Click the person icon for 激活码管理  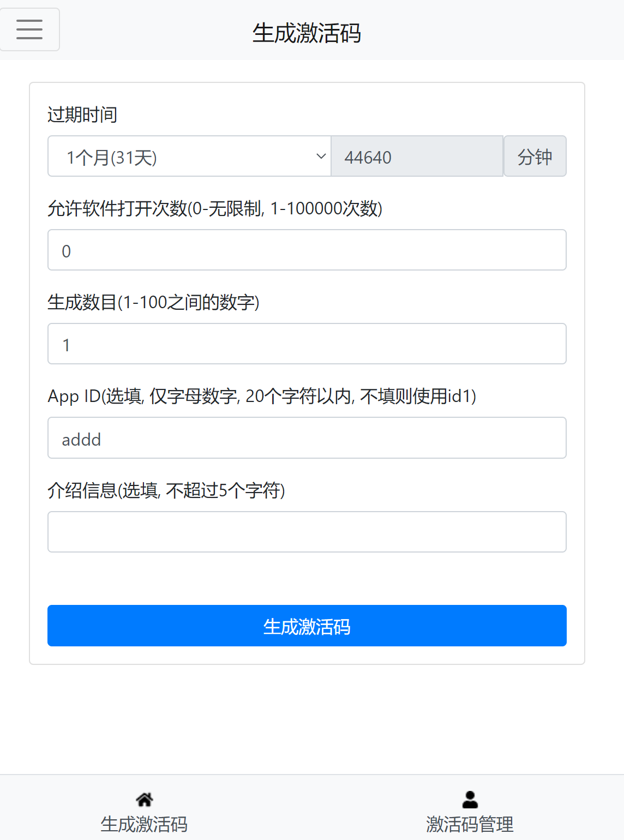pos(470,800)
